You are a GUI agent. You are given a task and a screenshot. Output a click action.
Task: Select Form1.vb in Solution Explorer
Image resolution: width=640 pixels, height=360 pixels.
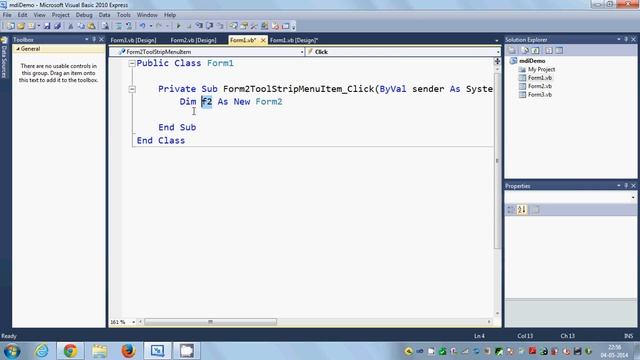click(x=540, y=78)
